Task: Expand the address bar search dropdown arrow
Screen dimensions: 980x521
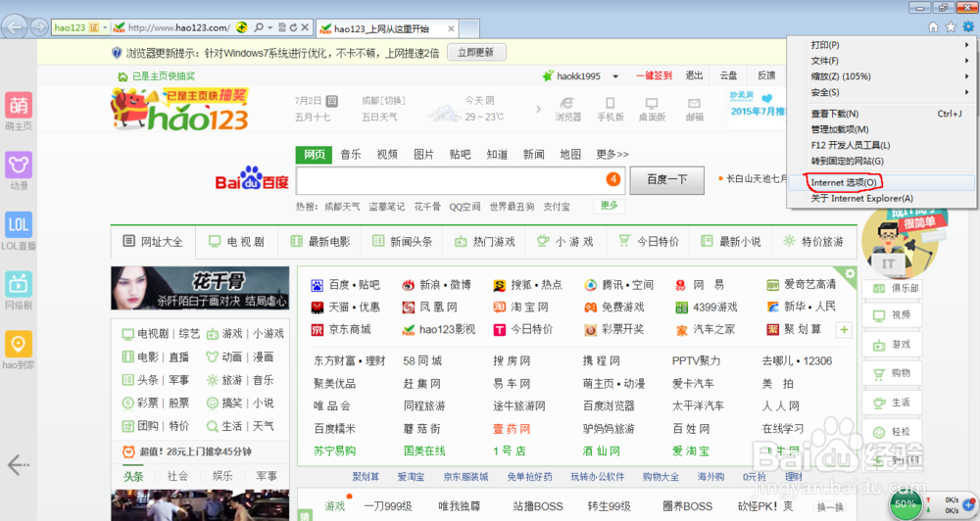Action: click(x=270, y=27)
